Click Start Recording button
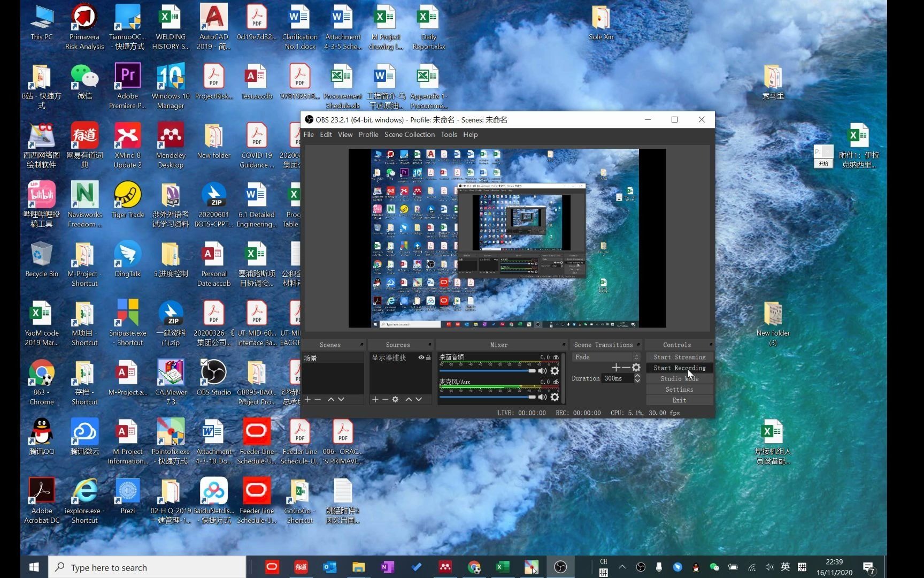This screenshot has width=924, height=578. (679, 368)
